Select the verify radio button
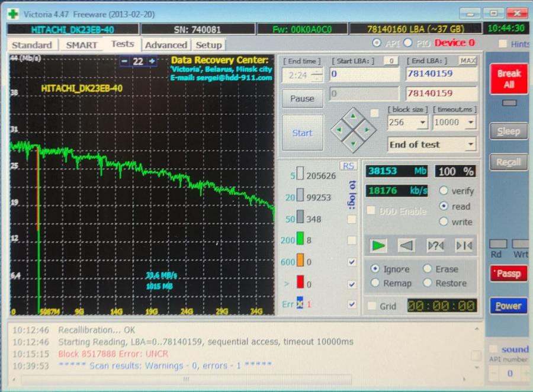 click(x=444, y=191)
